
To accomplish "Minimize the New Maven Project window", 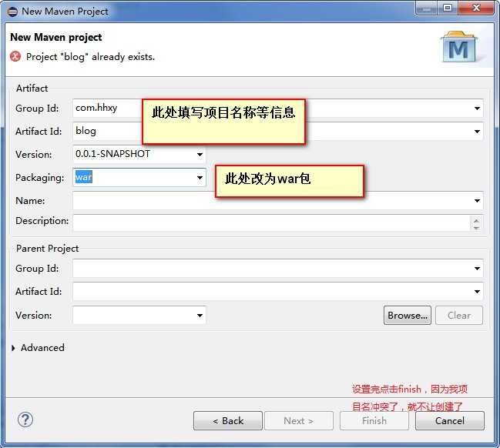I will coord(426,8).
